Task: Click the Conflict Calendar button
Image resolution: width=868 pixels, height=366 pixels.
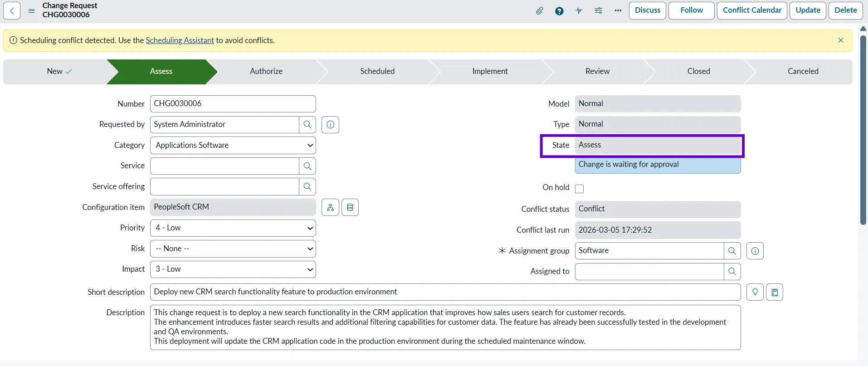Action: point(752,10)
